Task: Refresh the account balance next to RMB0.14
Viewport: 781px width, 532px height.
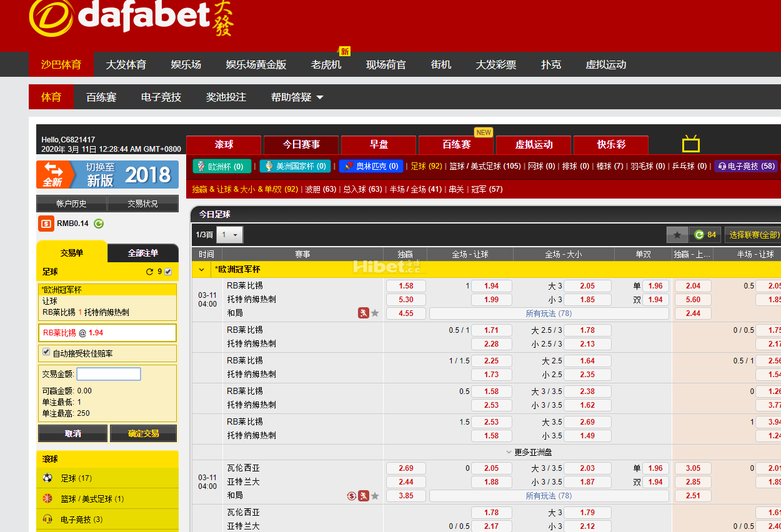Action: [x=99, y=224]
